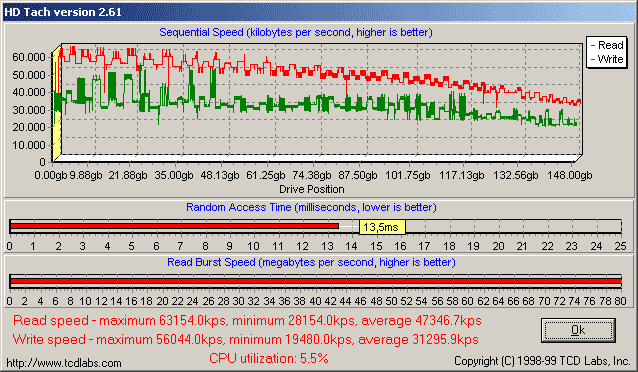The image size is (638, 372).
Task: Click the Read legend entry
Action: click(607, 45)
